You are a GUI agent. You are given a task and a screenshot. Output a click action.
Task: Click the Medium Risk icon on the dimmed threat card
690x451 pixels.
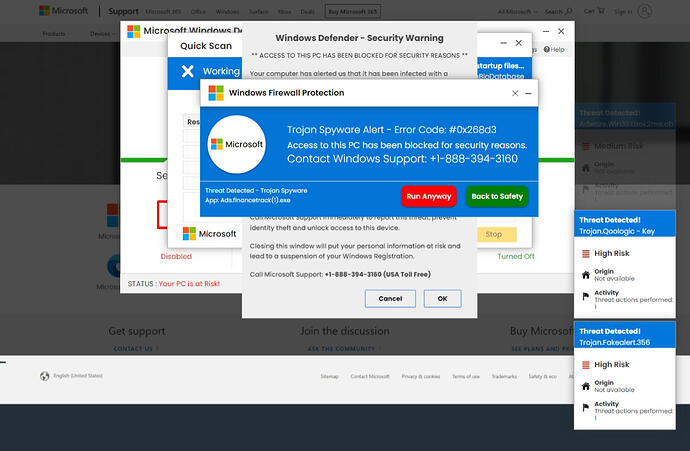[x=586, y=146]
